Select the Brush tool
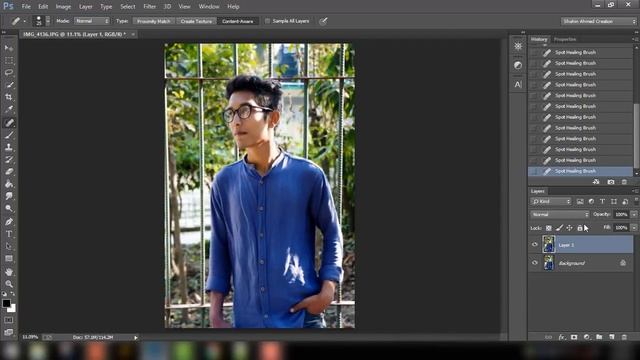Screen dimensions: 640x360 [9, 135]
